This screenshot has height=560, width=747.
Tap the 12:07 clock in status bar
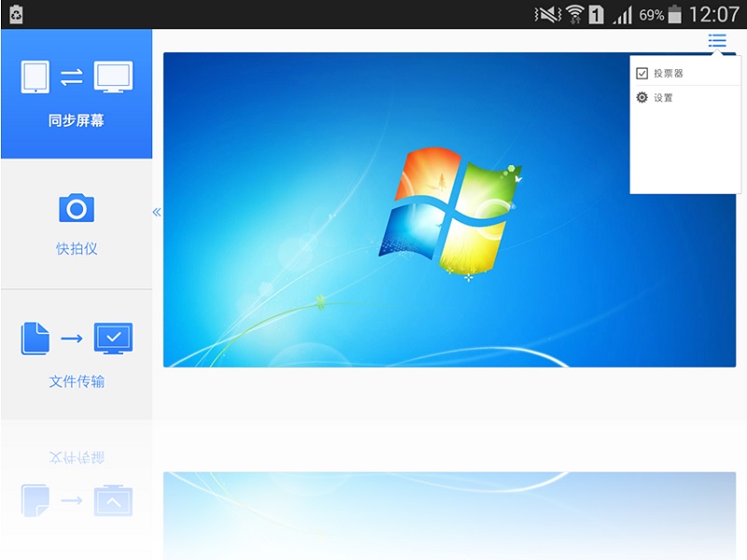click(x=714, y=15)
